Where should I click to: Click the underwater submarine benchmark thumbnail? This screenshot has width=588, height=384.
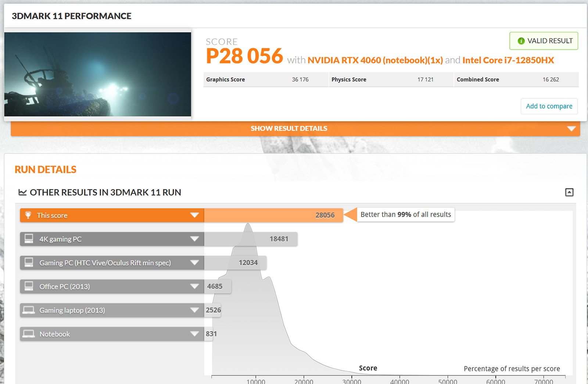[98, 74]
